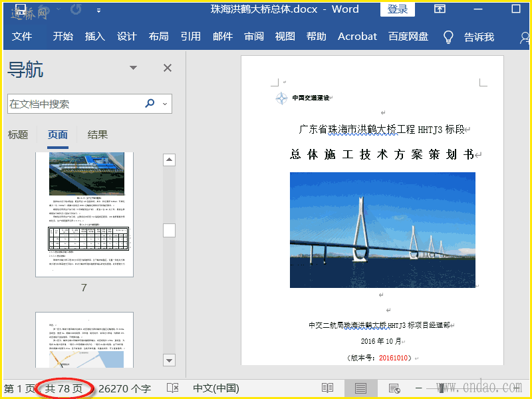Open the 审阅 ribbon tab
Image resolution: width=532 pixels, height=399 pixels.
[253, 37]
